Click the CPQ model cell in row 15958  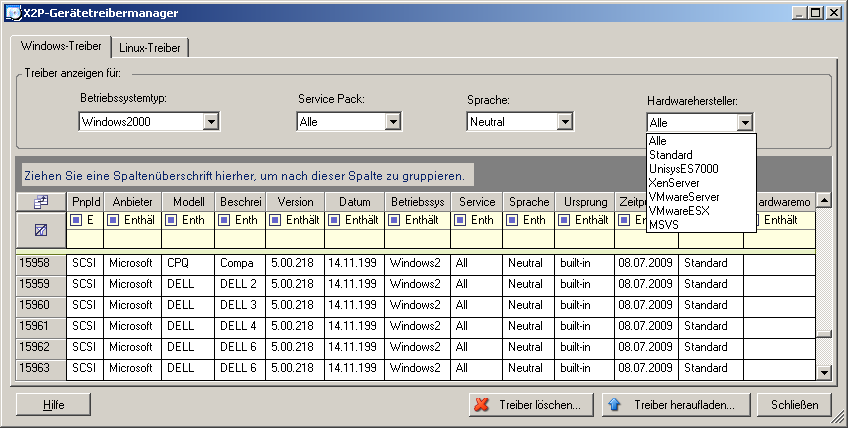[x=188, y=264]
